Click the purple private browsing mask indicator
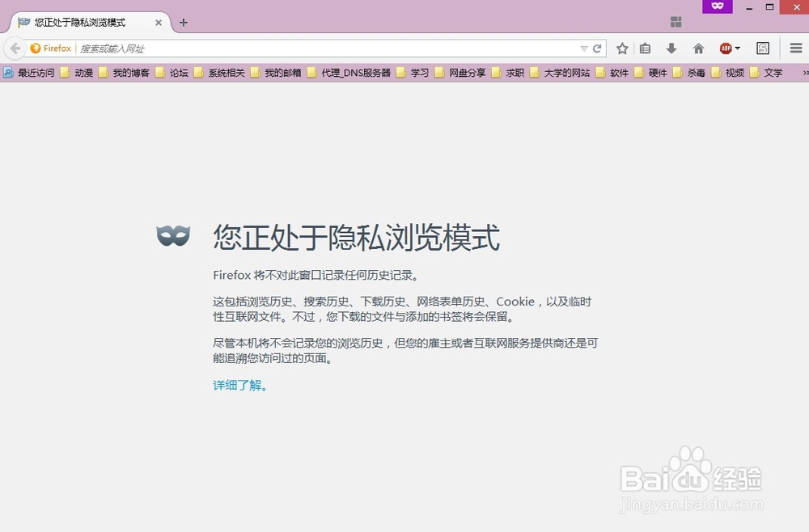The width and height of the screenshot is (809, 532). pos(718,6)
